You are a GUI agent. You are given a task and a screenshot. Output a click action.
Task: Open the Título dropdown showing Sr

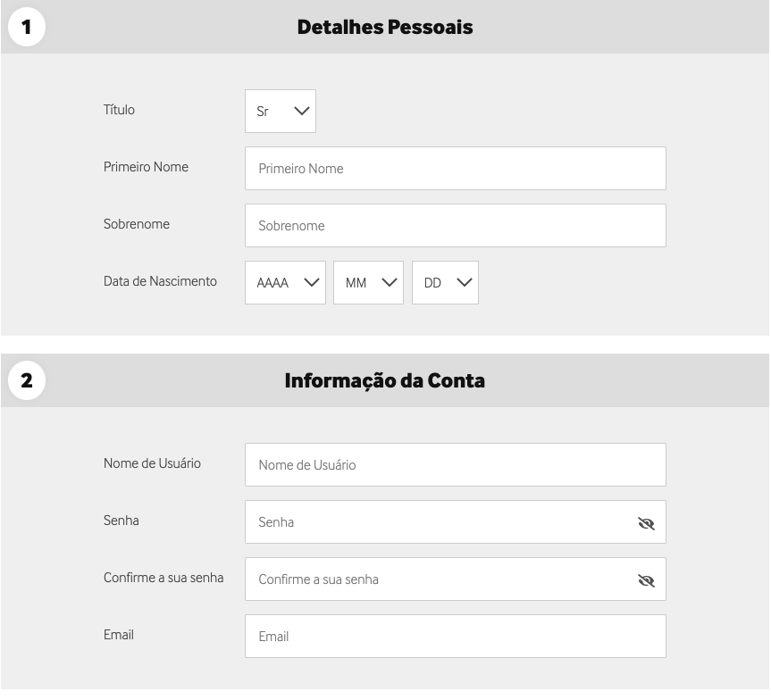coord(281,112)
